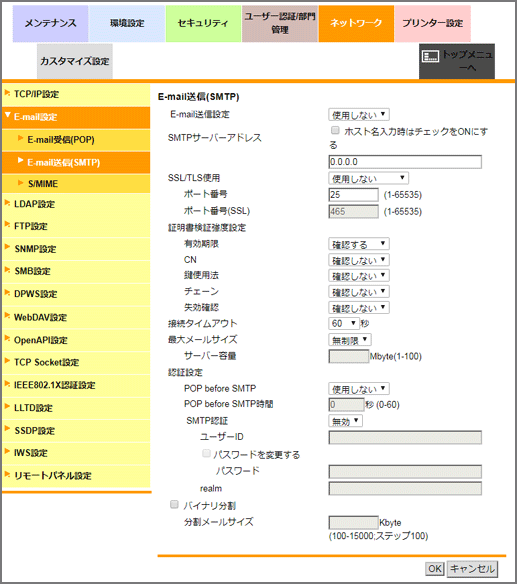Open SMB設定 in the sidebar
The width and height of the screenshot is (517, 584).
click(x=76, y=272)
